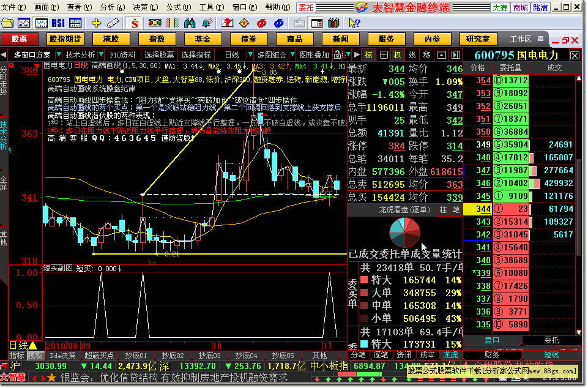
Task: Close the 600795 quote panel
Action: [x=575, y=56]
